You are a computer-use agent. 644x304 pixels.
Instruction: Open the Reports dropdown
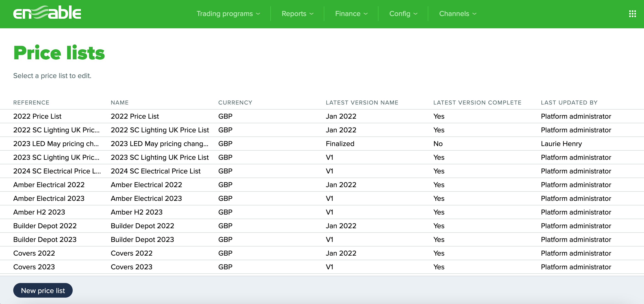tap(297, 14)
